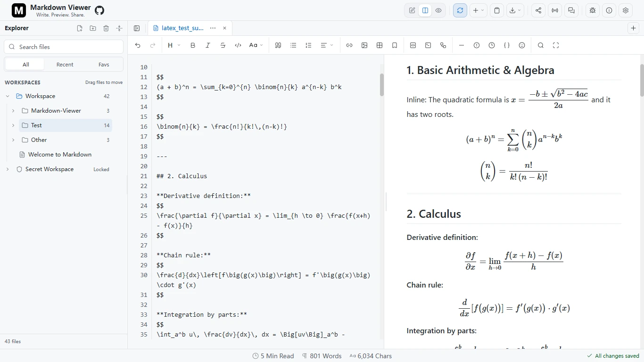Viewport: 644px width, 362px height.
Task: Collapse the Workspace tree node
Action: [x=8, y=96]
